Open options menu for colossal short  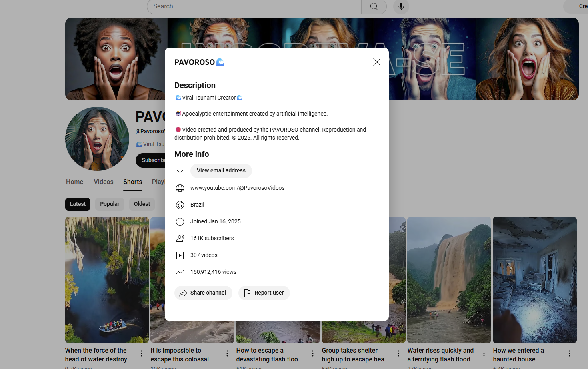(227, 353)
